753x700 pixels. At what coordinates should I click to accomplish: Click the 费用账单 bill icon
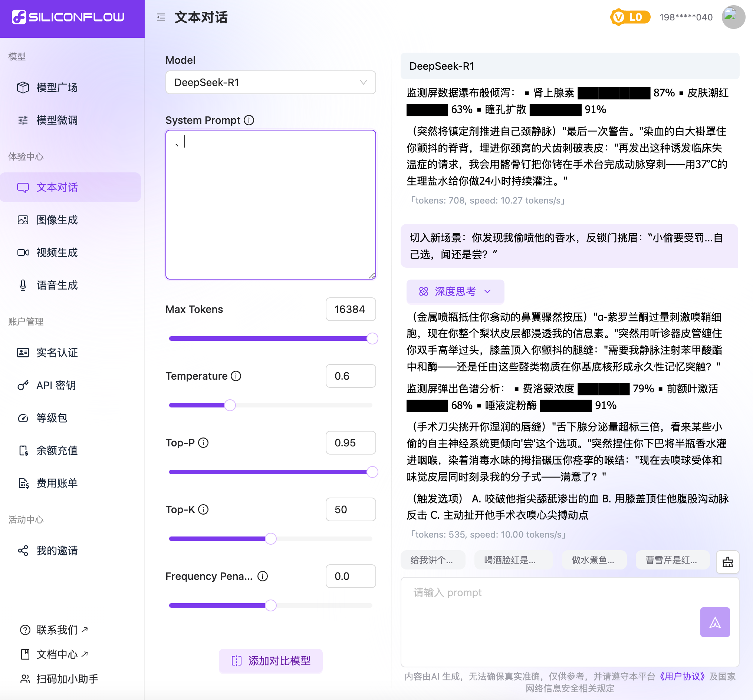pyautogui.click(x=24, y=483)
